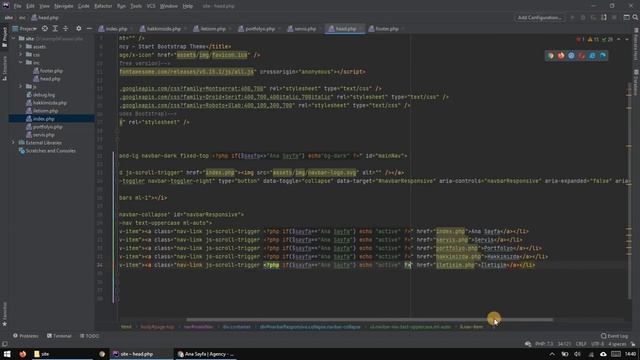
Task: Open in Firefox browser icon
Action: coord(561,56)
